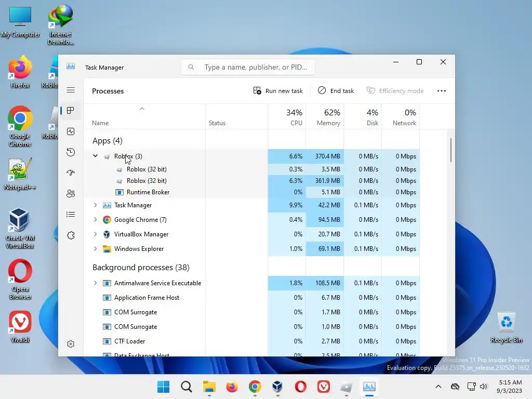
Task: Open the Details list icon in sidebar
Action: coord(71,214)
